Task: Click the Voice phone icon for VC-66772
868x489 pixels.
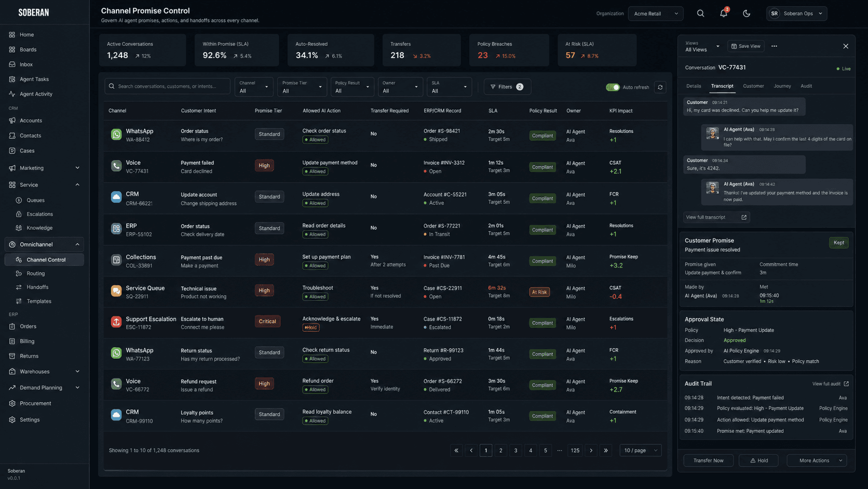Action: 116,384
